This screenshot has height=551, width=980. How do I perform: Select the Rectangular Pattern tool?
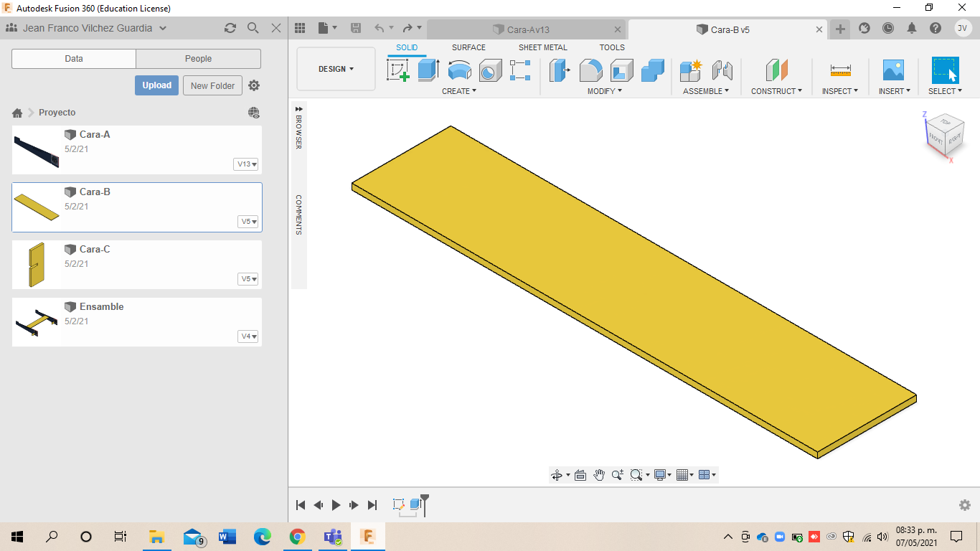click(520, 70)
